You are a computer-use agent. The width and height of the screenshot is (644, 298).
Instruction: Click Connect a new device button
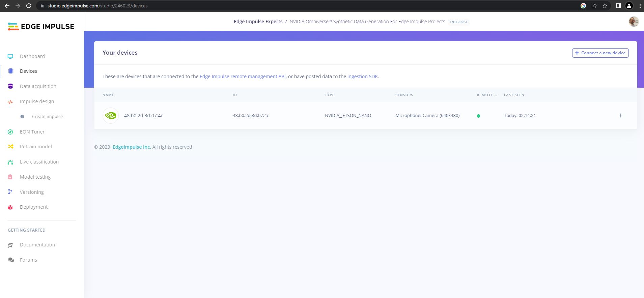pyautogui.click(x=600, y=53)
